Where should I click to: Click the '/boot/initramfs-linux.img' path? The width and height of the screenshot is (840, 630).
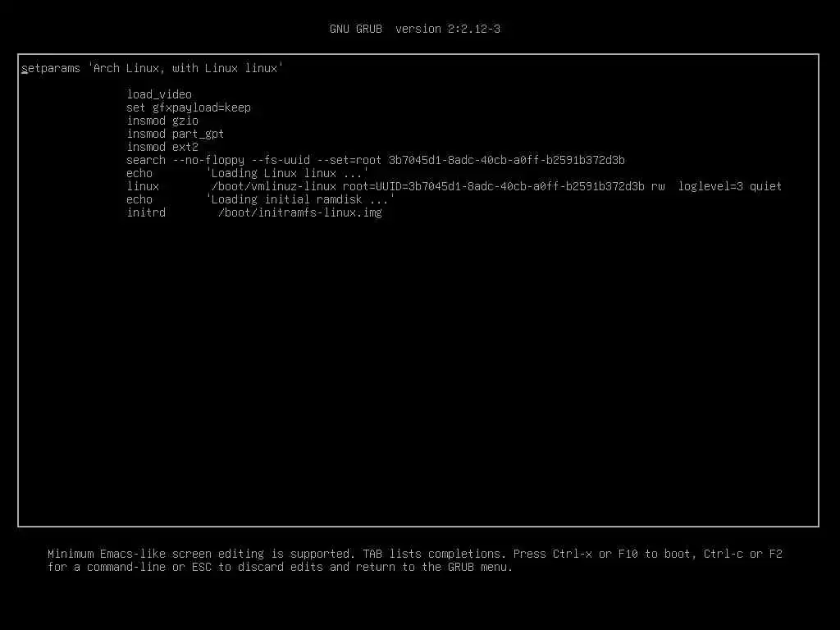[x=300, y=212]
